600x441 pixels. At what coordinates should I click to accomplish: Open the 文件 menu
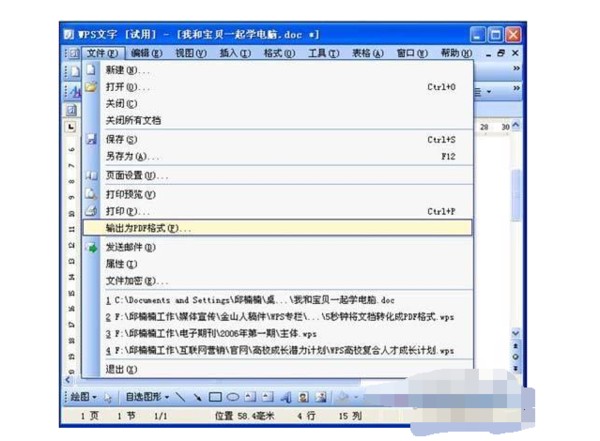click(102, 53)
